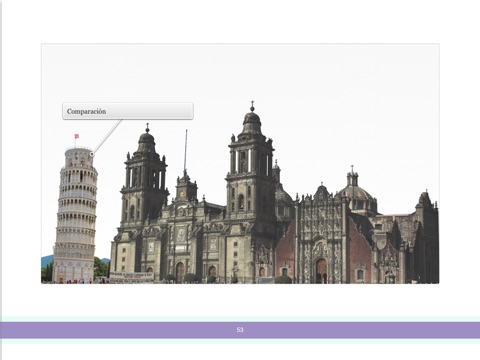Click page number 53 in the purple bar
Screen dimensions: 480x360
tap(240, 330)
